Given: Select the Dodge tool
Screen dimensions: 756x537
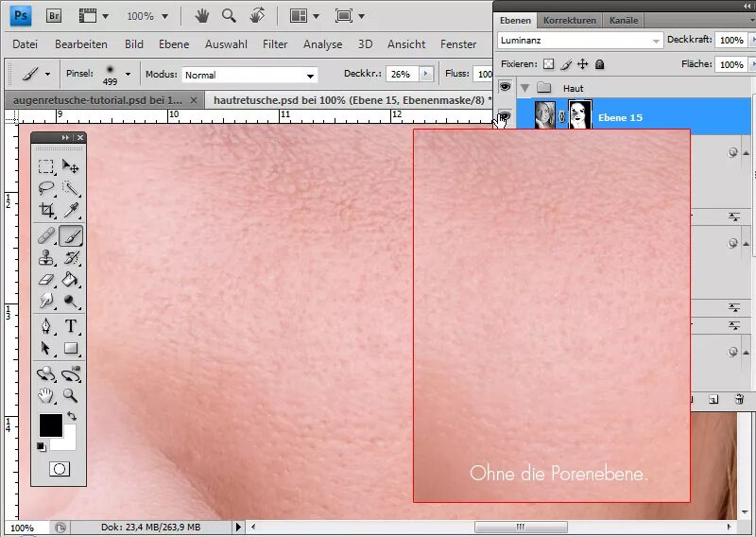Looking at the screenshot, I should pos(70,301).
